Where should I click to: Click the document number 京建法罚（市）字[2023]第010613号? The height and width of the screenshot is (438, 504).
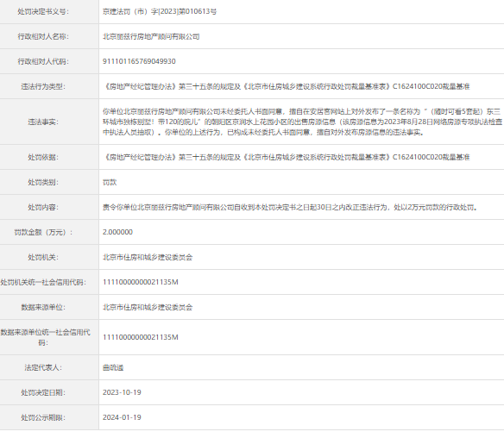(160, 11)
